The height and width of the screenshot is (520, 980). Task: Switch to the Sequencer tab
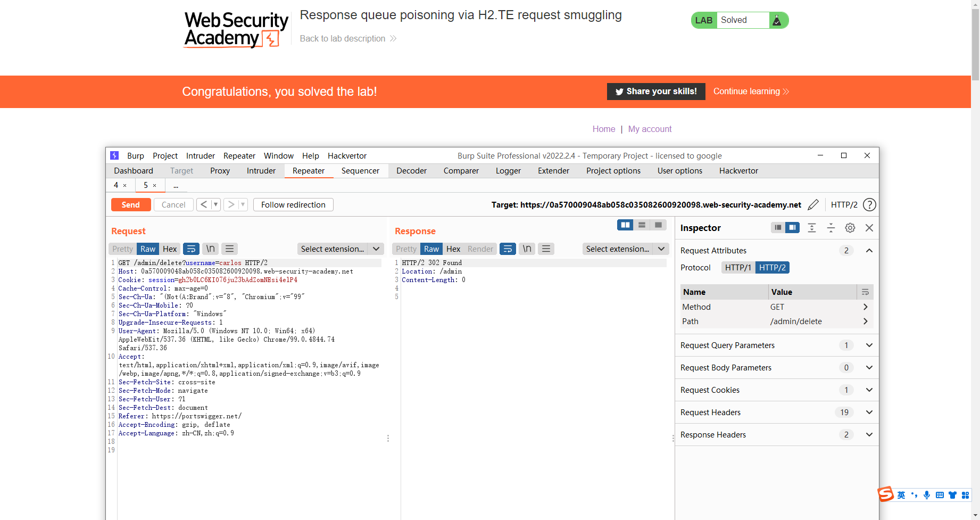pos(360,171)
